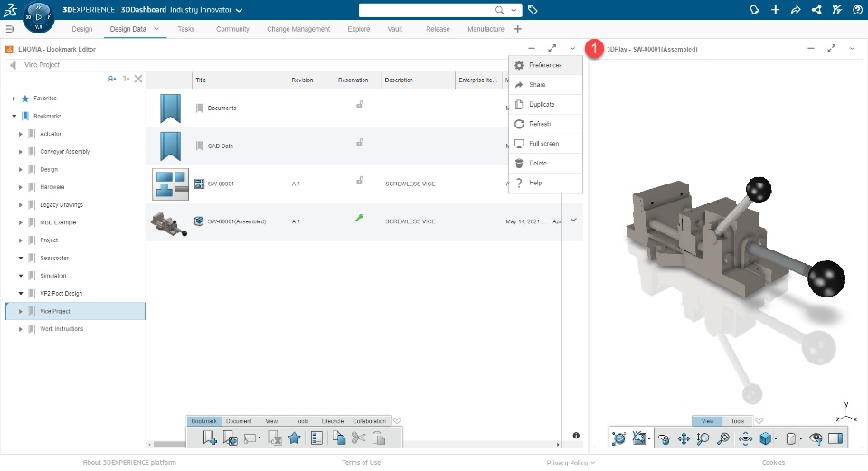Click the plus Add icon in top bar
The image size is (868, 471).
pyautogui.click(x=775, y=10)
